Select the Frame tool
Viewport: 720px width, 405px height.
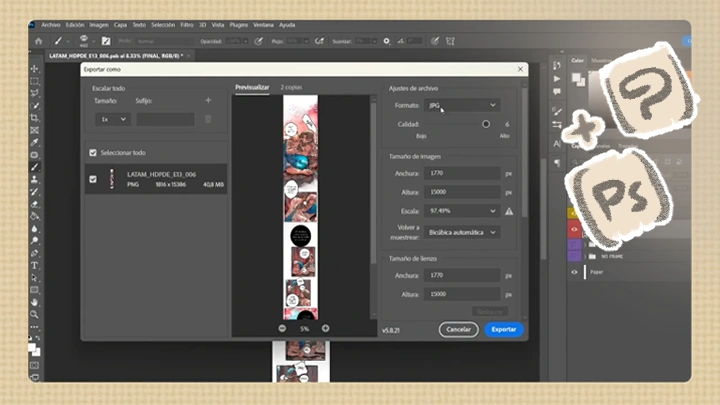[34, 130]
